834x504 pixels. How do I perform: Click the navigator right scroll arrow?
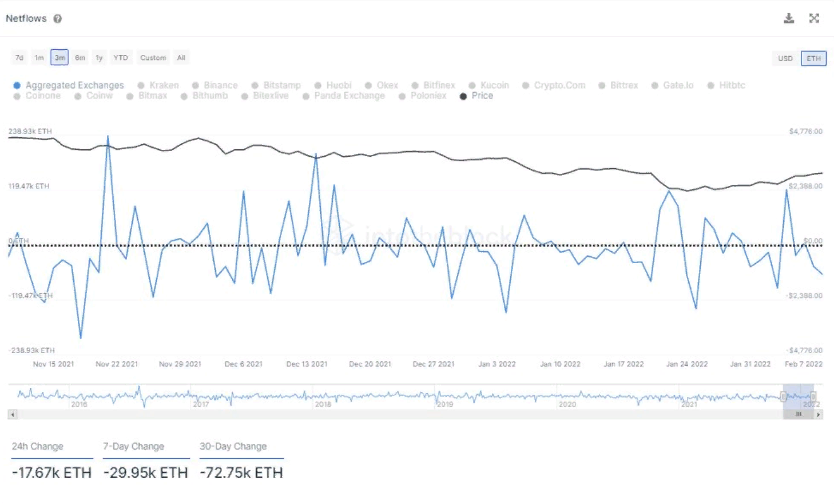click(819, 414)
